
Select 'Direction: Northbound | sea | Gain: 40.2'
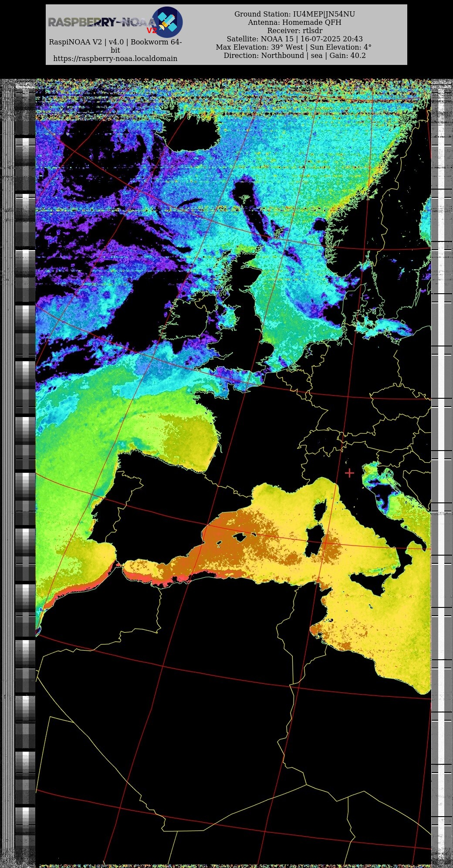294,55
